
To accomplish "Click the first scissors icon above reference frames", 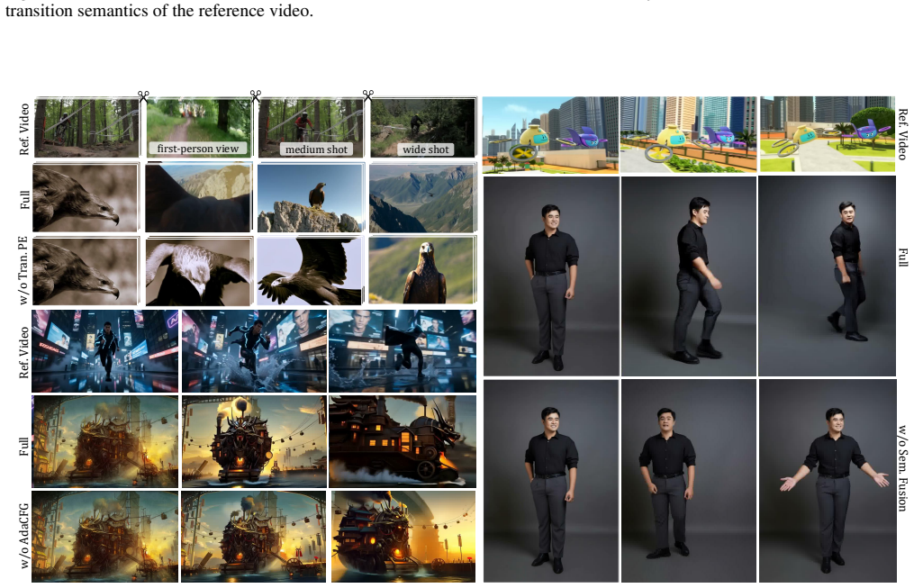I will pyautogui.click(x=143, y=95).
